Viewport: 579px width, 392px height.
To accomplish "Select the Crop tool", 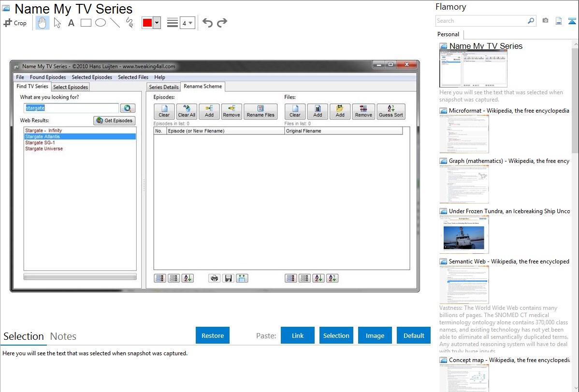I will point(15,23).
